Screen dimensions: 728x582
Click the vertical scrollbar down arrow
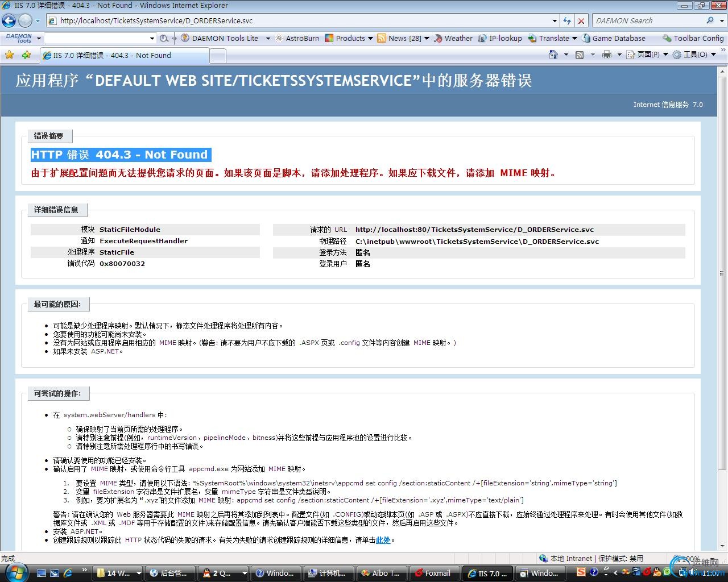point(722,546)
